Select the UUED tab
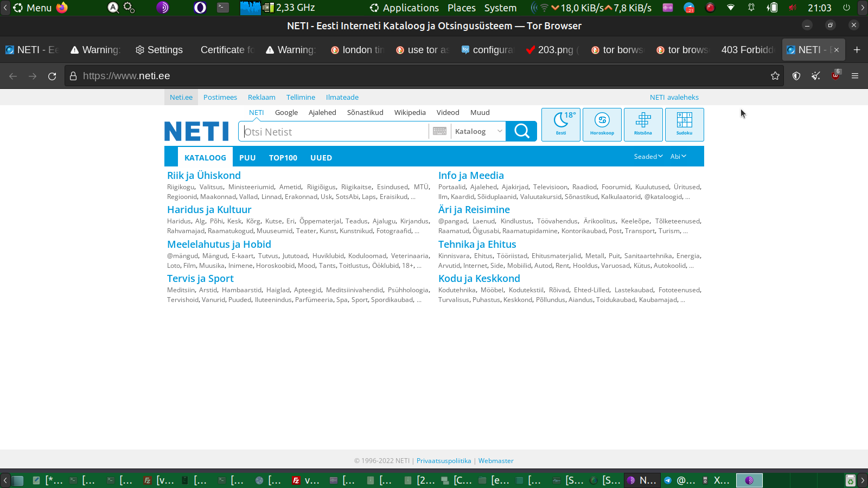This screenshot has width=868, height=488. (321, 158)
